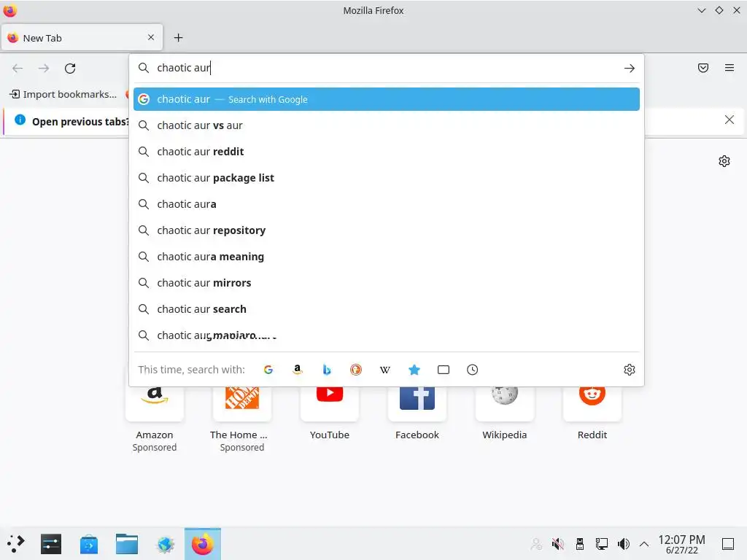This screenshot has height=560, width=747.
Task: Select suggestion 'chaotic aur mirrors'
Action: [x=387, y=283]
